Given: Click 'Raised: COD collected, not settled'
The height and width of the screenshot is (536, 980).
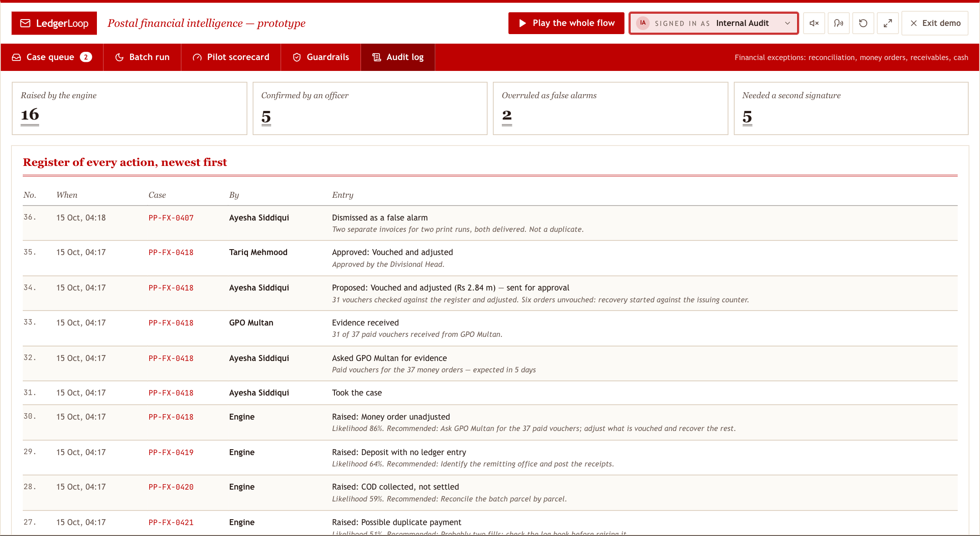Looking at the screenshot, I should tap(395, 487).
